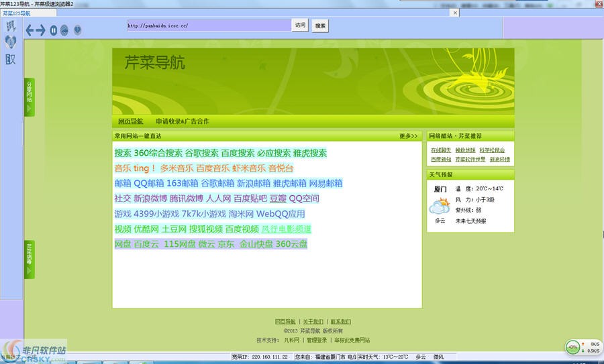
Task: Open 百度云 link
Action: (x=146, y=244)
